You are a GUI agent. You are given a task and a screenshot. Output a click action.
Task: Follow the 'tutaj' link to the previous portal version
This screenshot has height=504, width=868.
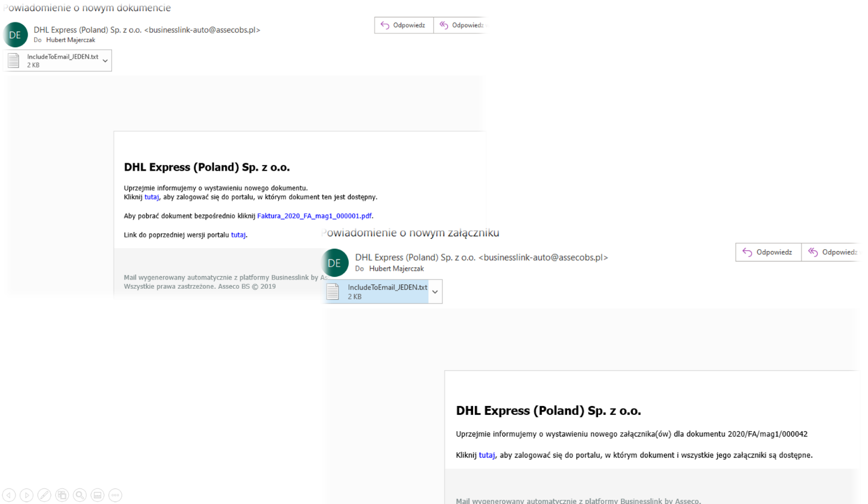coord(238,235)
